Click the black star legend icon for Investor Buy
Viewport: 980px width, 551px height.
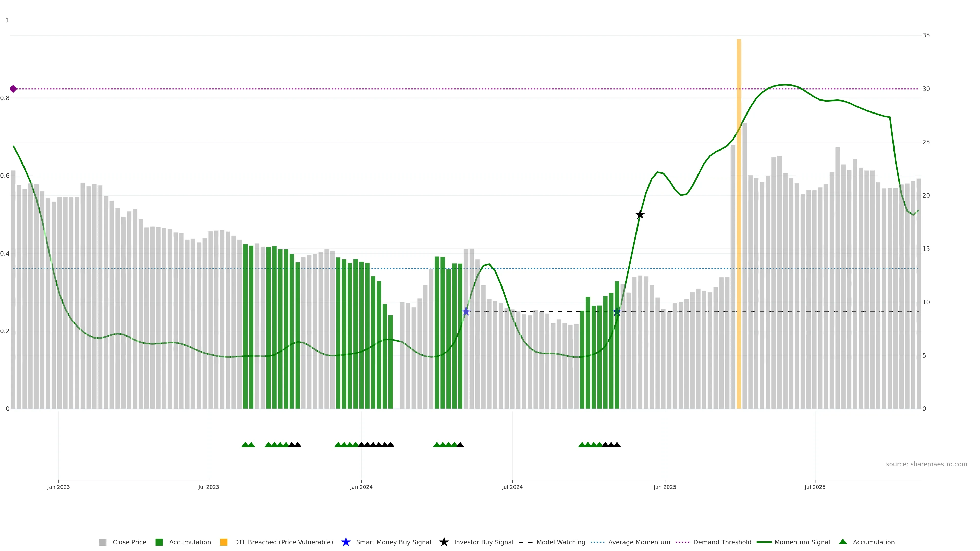pos(444,542)
